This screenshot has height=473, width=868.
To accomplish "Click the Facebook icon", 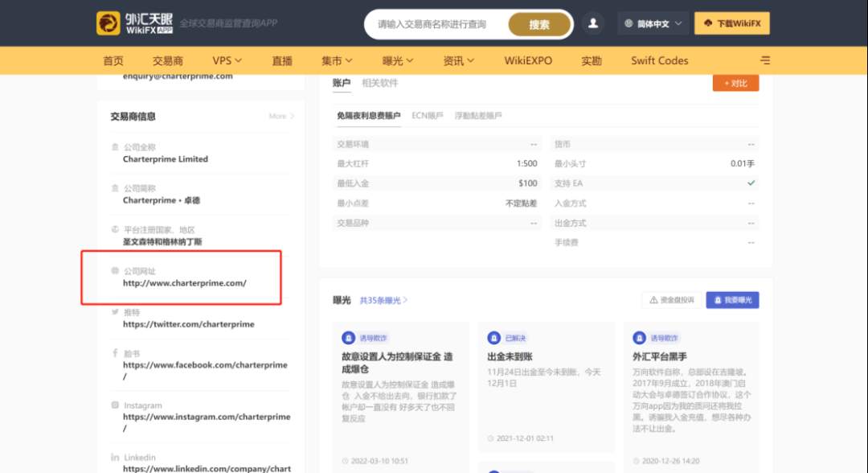I will 115,353.
